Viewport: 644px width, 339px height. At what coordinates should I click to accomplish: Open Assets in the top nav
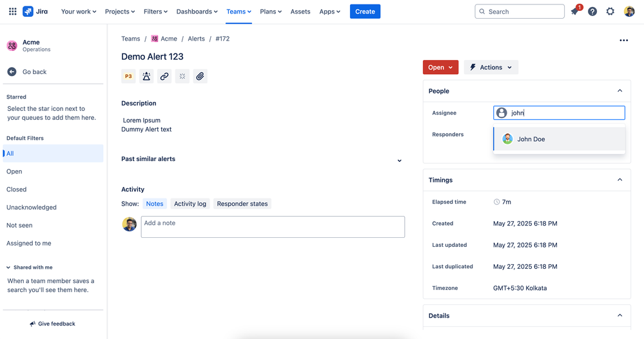click(300, 12)
